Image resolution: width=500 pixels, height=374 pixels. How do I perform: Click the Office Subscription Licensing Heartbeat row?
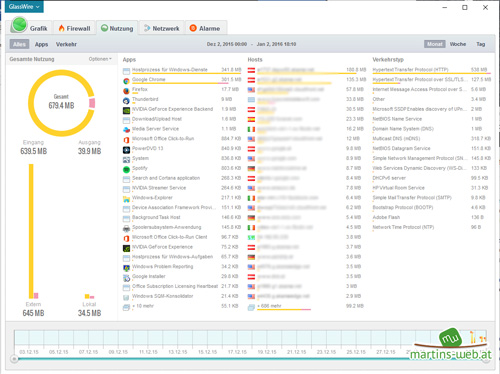(182, 286)
